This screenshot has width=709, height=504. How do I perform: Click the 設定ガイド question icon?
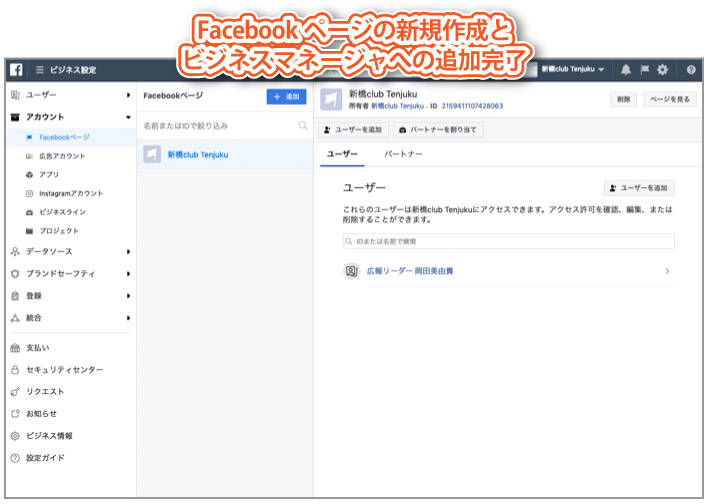click(15, 458)
